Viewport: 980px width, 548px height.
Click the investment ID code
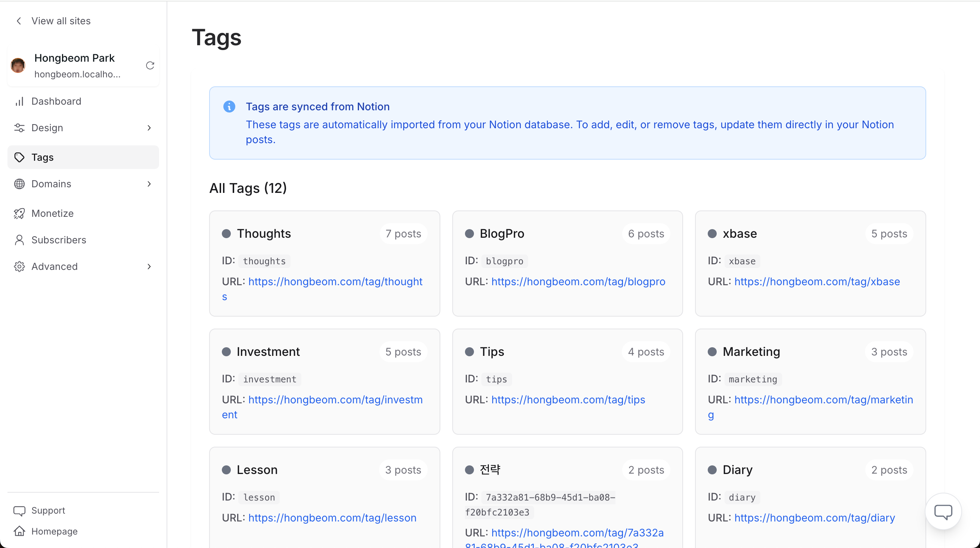click(270, 379)
